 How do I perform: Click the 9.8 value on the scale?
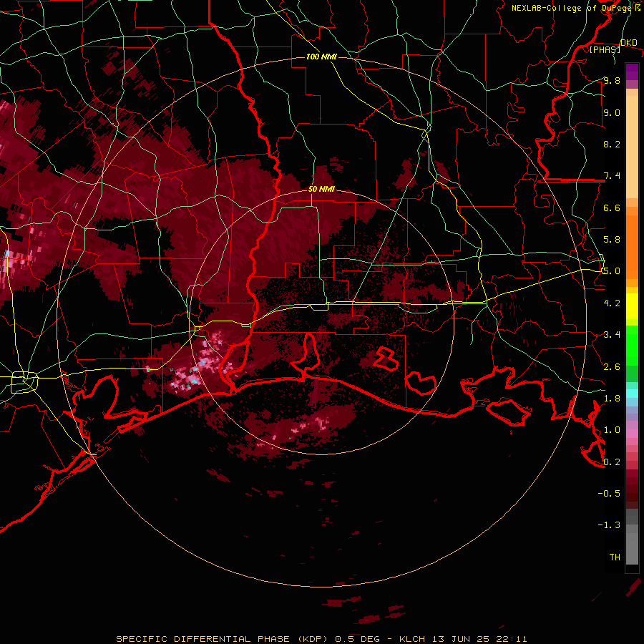click(x=612, y=80)
